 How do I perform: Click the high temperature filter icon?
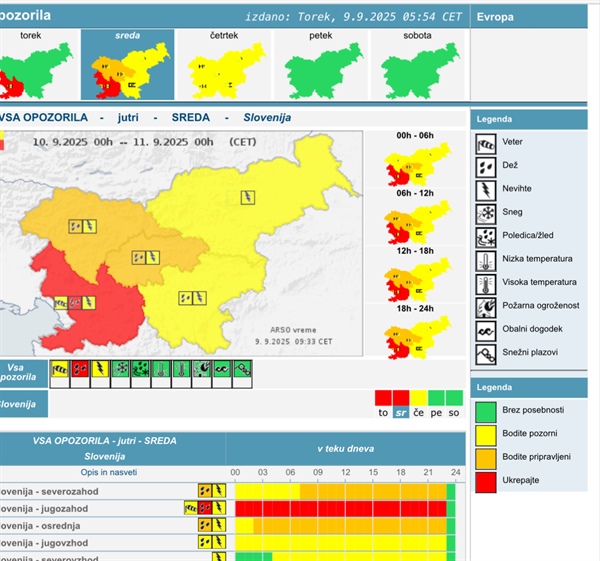coord(181,369)
